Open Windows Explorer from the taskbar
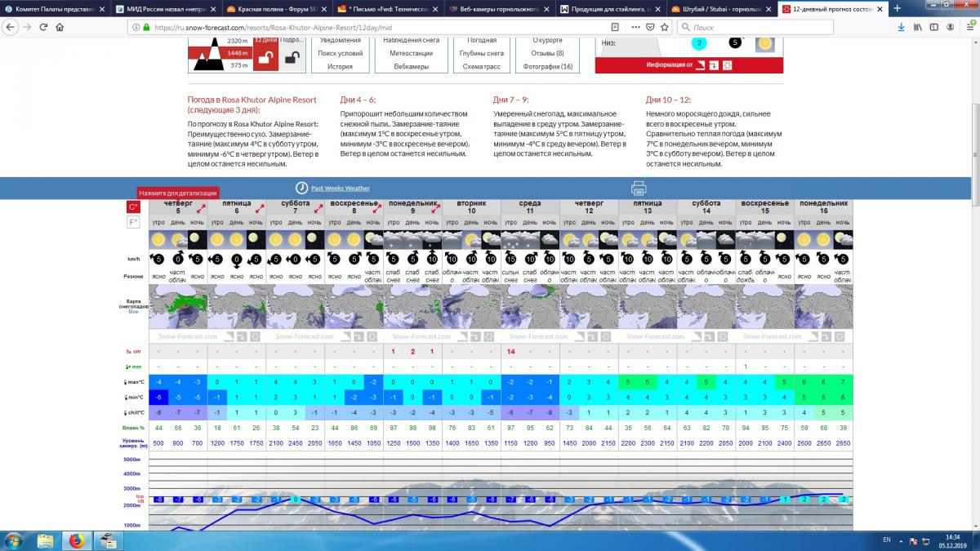This screenshot has height=551, width=980. point(46,540)
